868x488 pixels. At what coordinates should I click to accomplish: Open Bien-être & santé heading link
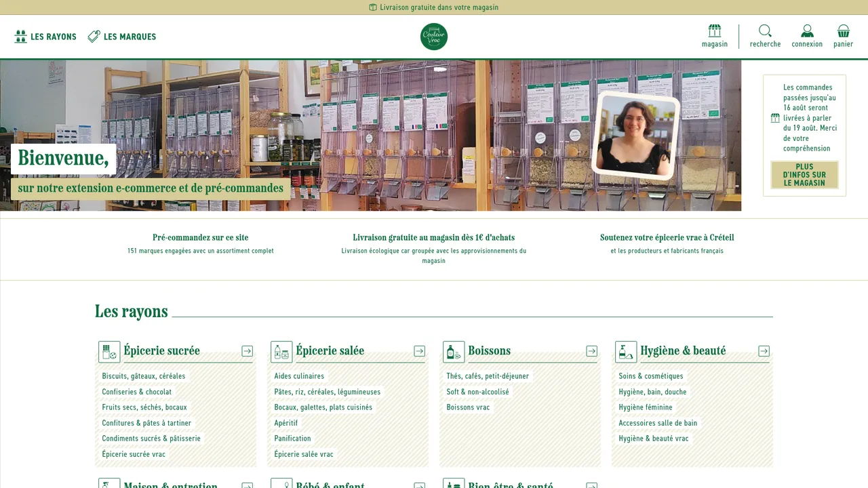click(x=511, y=484)
